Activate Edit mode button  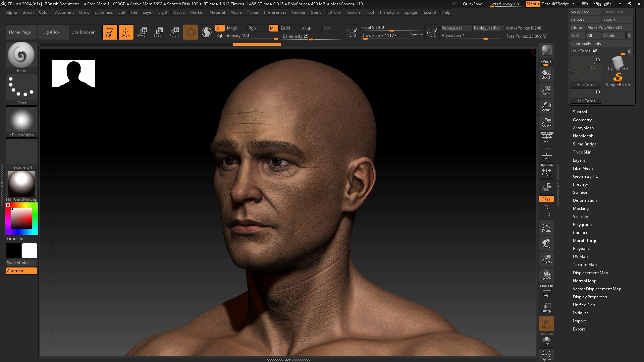pyautogui.click(x=110, y=32)
